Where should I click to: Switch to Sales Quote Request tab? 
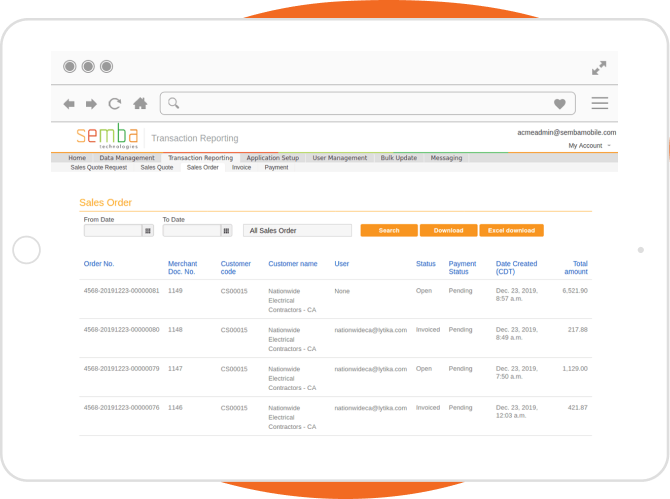[99, 167]
